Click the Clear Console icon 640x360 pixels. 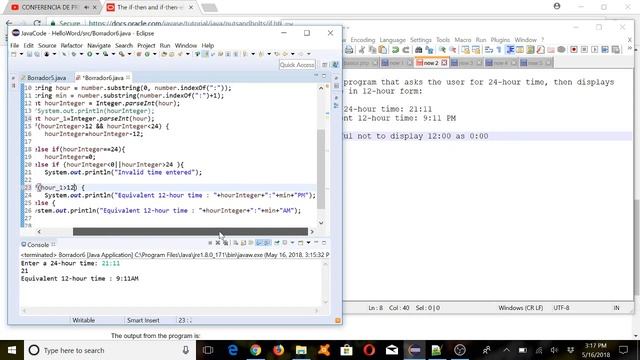(x=236, y=243)
